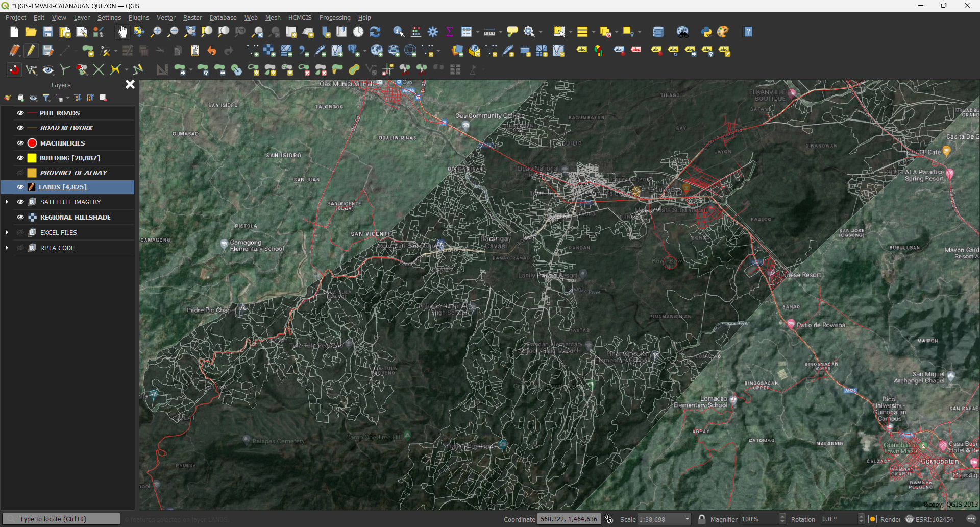Filter the legend with the funnel icon
The height and width of the screenshot is (527, 980).
point(46,98)
